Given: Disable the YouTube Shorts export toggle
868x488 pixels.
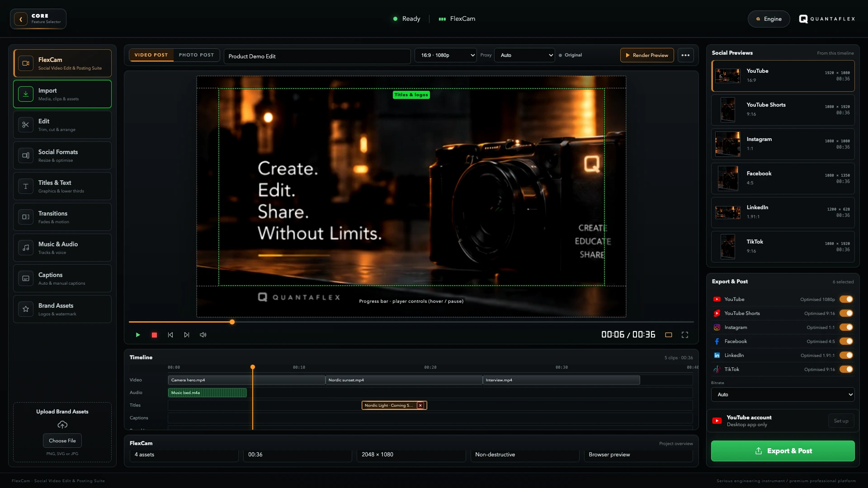Looking at the screenshot, I should tap(846, 313).
